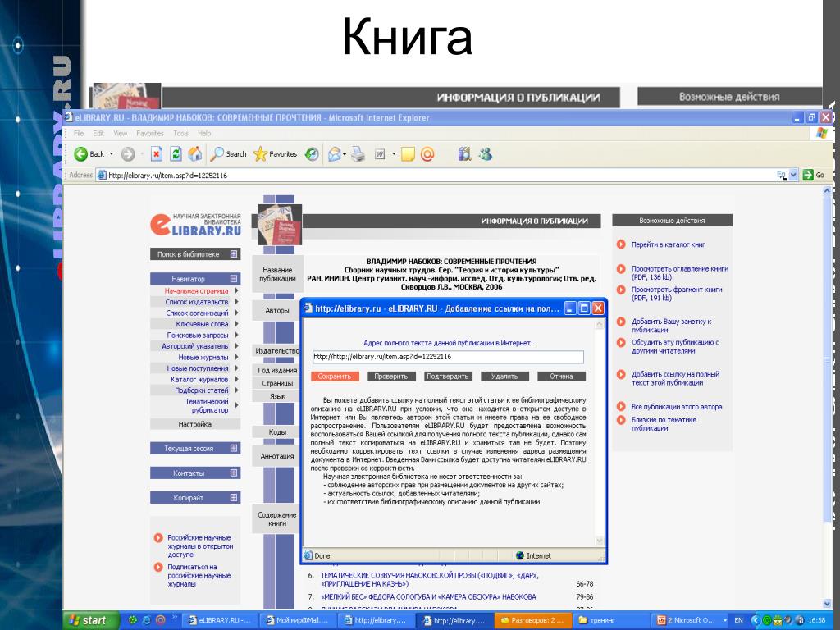Open the Edit menu
Image resolution: width=840 pixels, height=630 pixels.
point(98,134)
